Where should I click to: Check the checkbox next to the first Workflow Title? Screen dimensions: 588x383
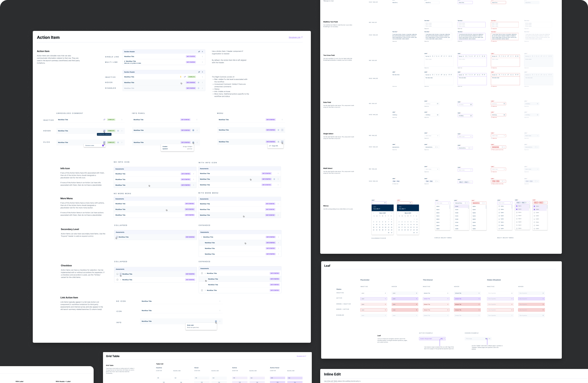[x=118, y=274]
